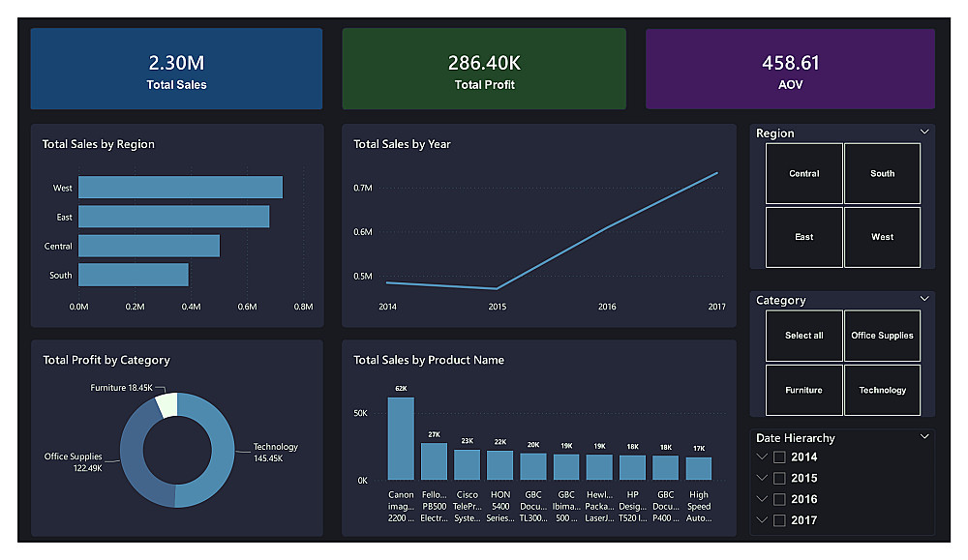Click the Total Profit by Category title
Screen dimensions: 968x560
click(x=106, y=360)
